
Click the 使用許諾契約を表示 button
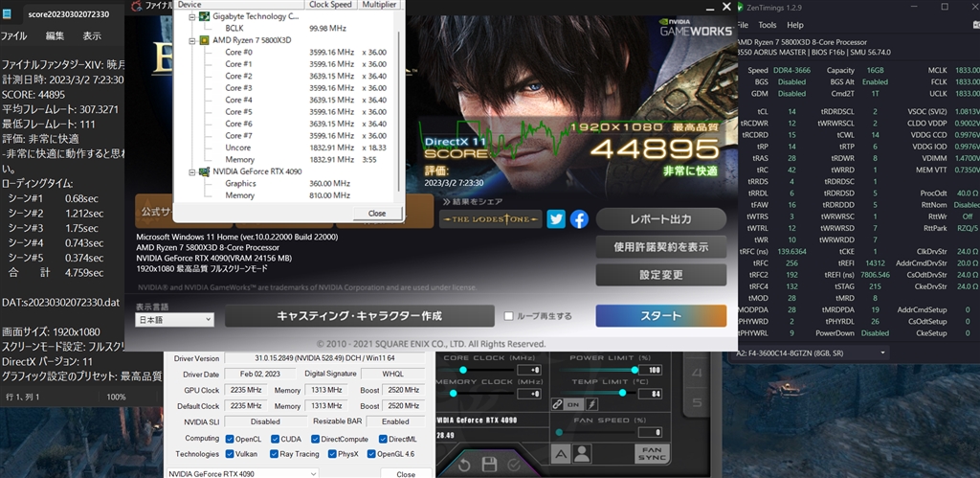pyautogui.click(x=660, y=246)
